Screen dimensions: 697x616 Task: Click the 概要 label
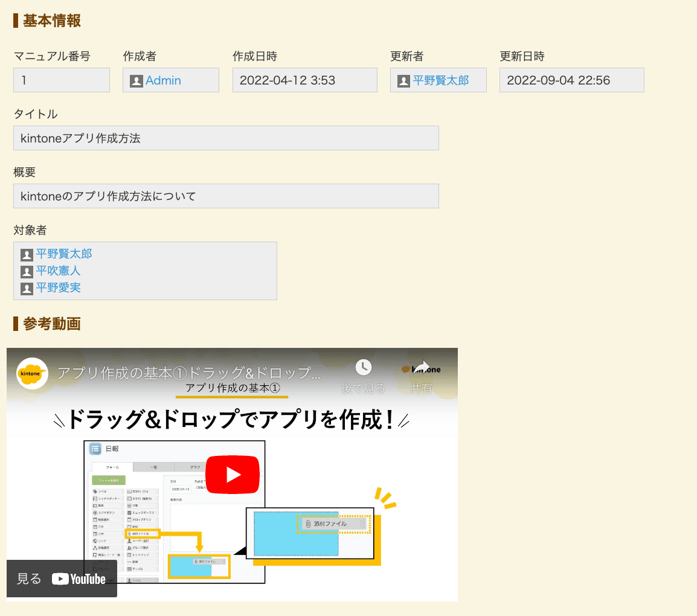(x=24, y=172)
